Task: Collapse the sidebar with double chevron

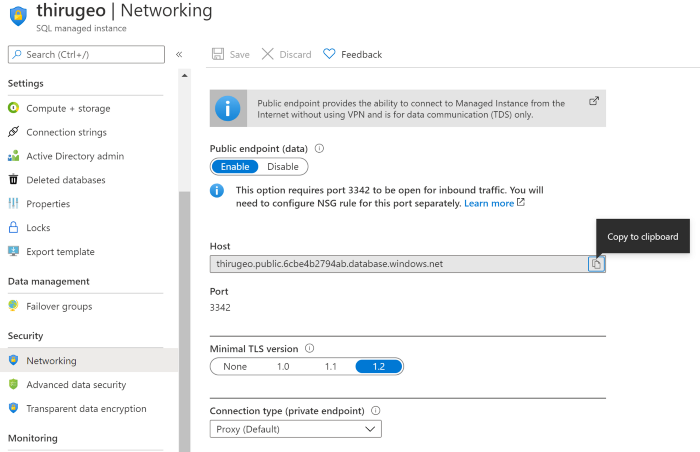Action: [179, 54]
